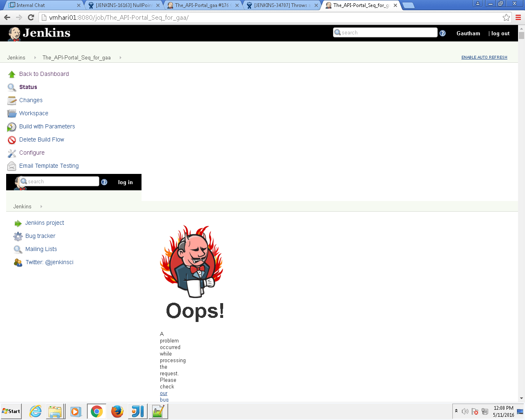
Task: Click the Build with Parameters icon
Action: tap(11, 126)
